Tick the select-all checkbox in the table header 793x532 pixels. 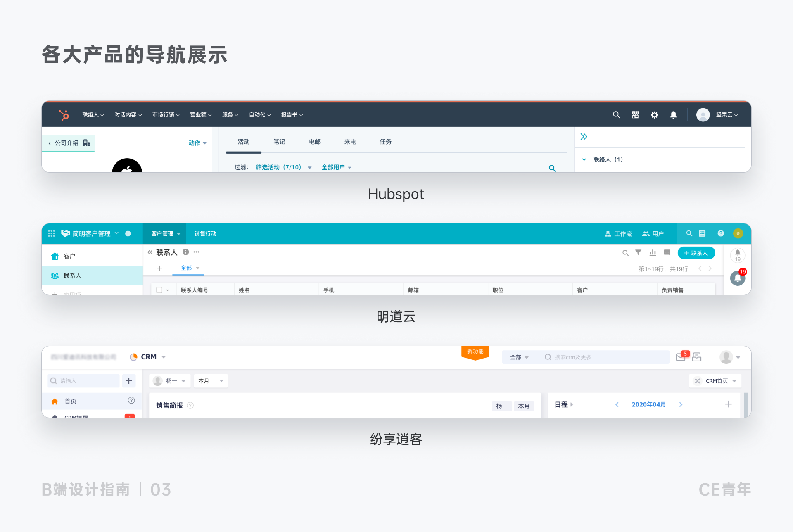coord(159,290)
